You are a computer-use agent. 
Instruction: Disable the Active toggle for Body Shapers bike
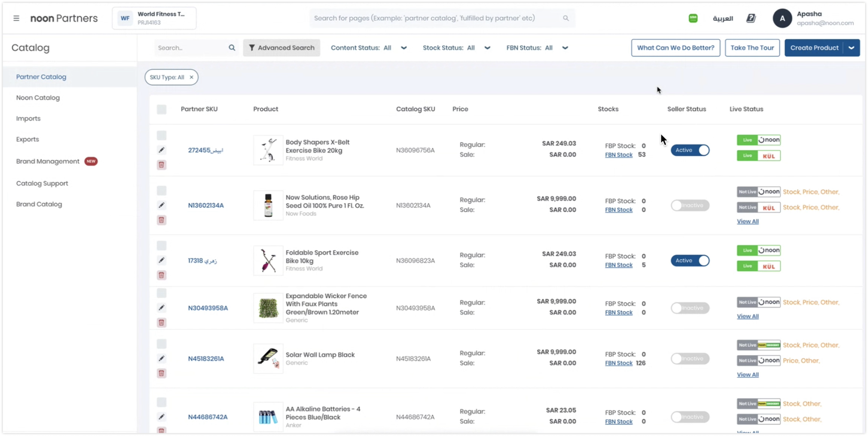(690, 150)
